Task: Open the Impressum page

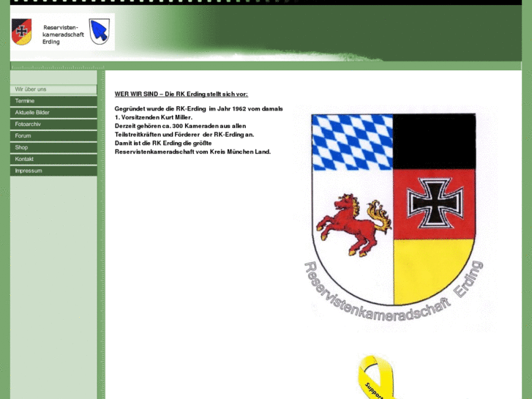Action: coord(53,171)
